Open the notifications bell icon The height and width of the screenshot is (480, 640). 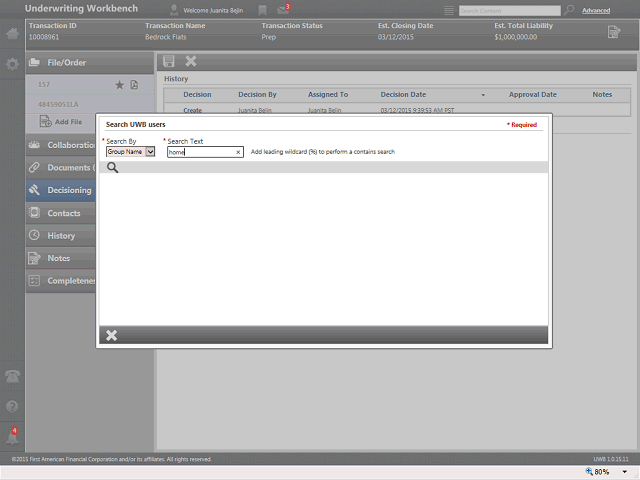(12, 436)
